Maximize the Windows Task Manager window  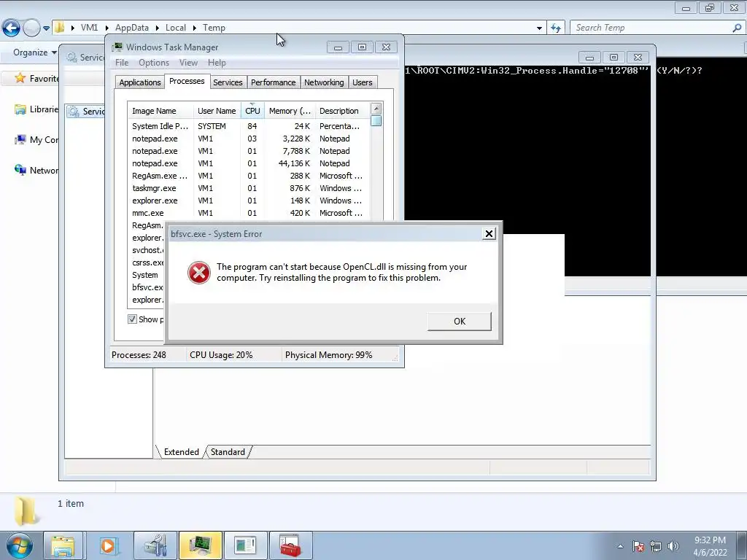[x=362, y=47]
